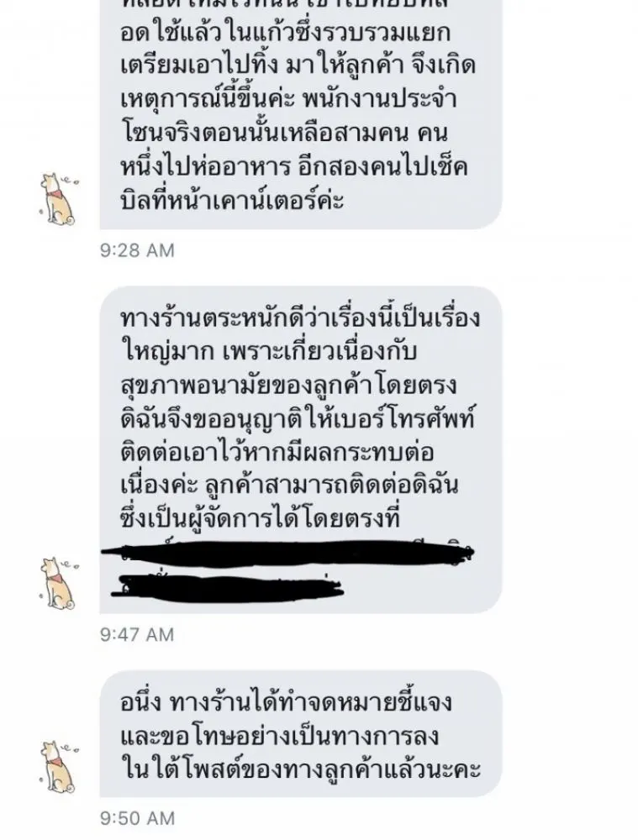
Task: Select the message bubble starting with ทางร้านตระหนักดี
Action: (301, 450)
